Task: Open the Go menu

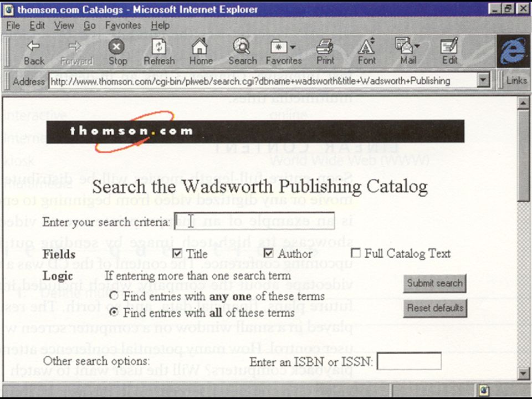Action: [x=90, y=25]
